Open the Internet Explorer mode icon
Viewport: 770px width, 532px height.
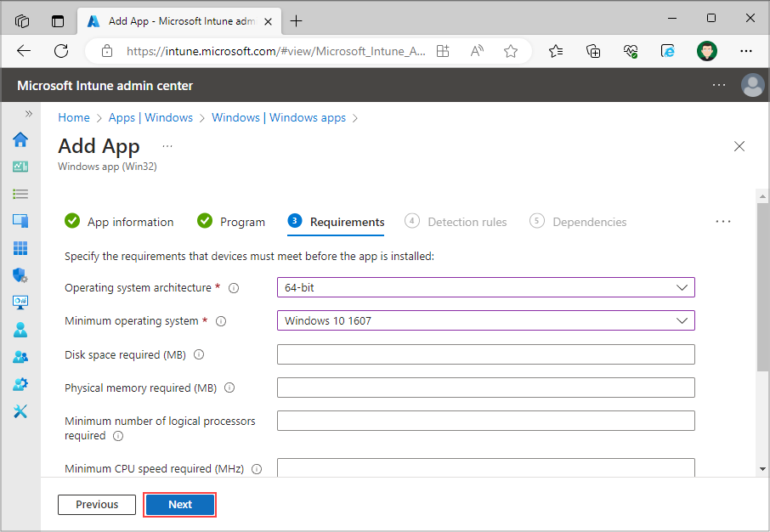point(668,51)
